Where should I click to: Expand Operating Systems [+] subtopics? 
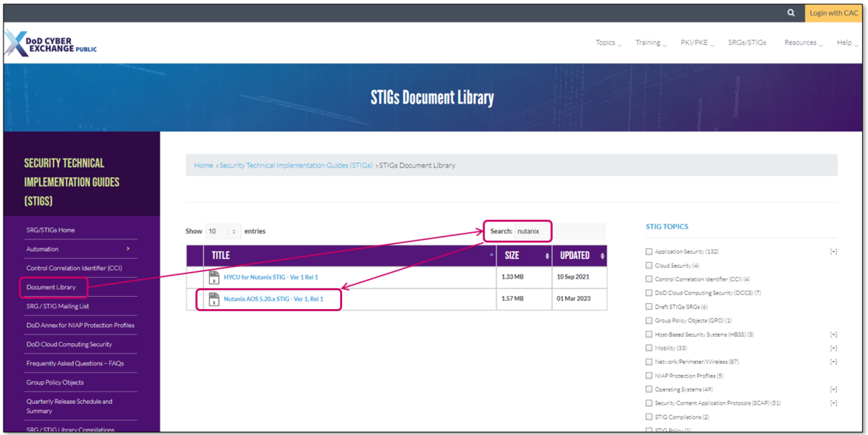833,389
